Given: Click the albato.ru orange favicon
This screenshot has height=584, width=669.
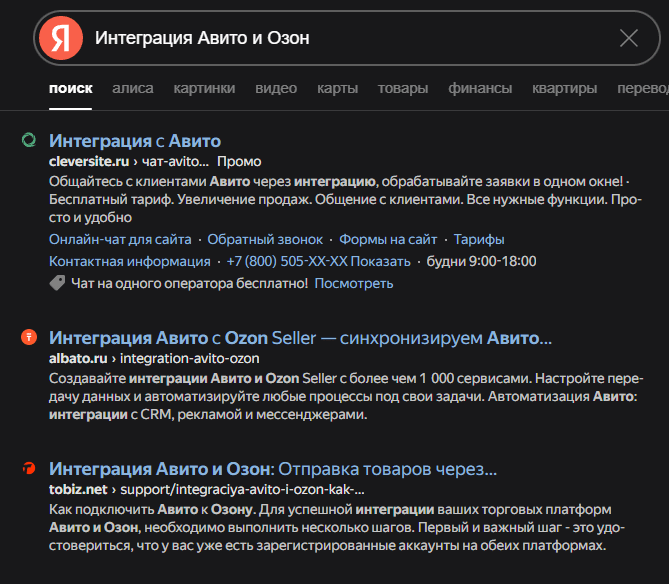Looking at the screenshot, I should click(x=29, y=337).
